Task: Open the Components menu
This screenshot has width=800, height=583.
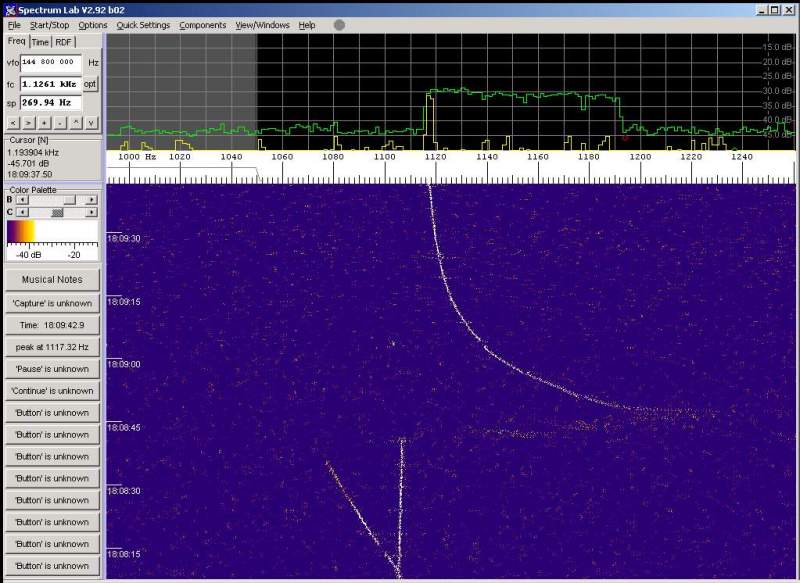Action: (203, 25)
